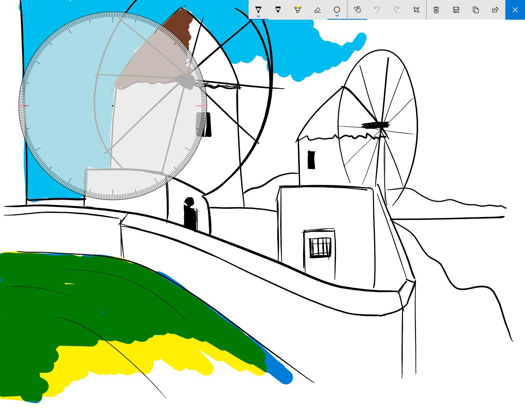
Task: Select the yellow highlighter tool
Action: click(298, 9)
